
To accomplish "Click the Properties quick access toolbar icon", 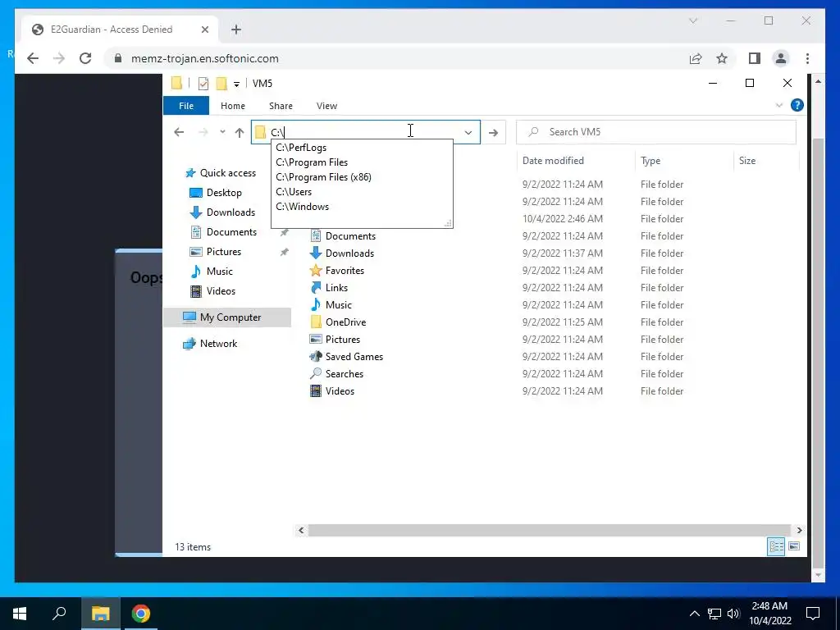I will point(203,83).
